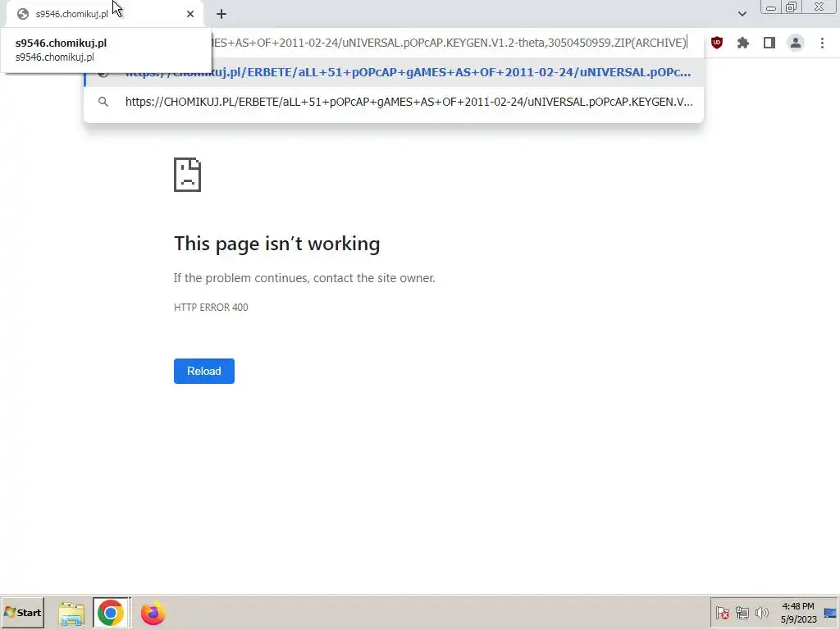Open the Action Center flag tray icon
840x630 pixels.
(722, 613)
